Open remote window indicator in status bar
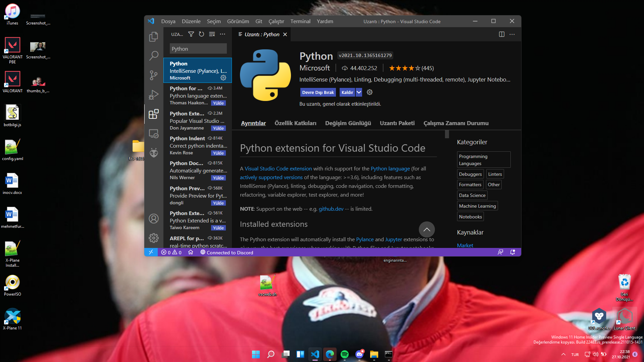Viewport: 644px width, 362px height. pos(151,252)
